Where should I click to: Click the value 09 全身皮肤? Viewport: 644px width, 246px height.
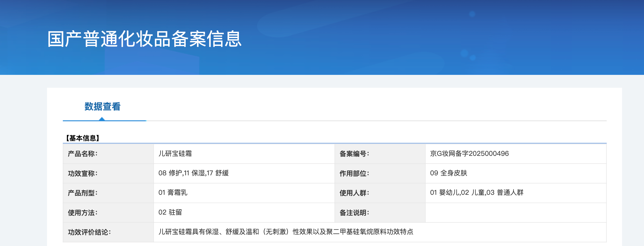coord(448,173)
